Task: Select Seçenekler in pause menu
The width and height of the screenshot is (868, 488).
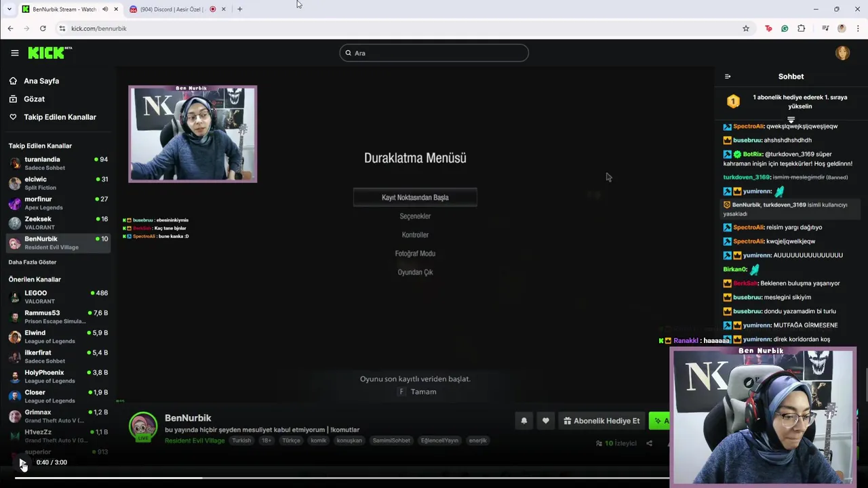Action: pos(415,216)
